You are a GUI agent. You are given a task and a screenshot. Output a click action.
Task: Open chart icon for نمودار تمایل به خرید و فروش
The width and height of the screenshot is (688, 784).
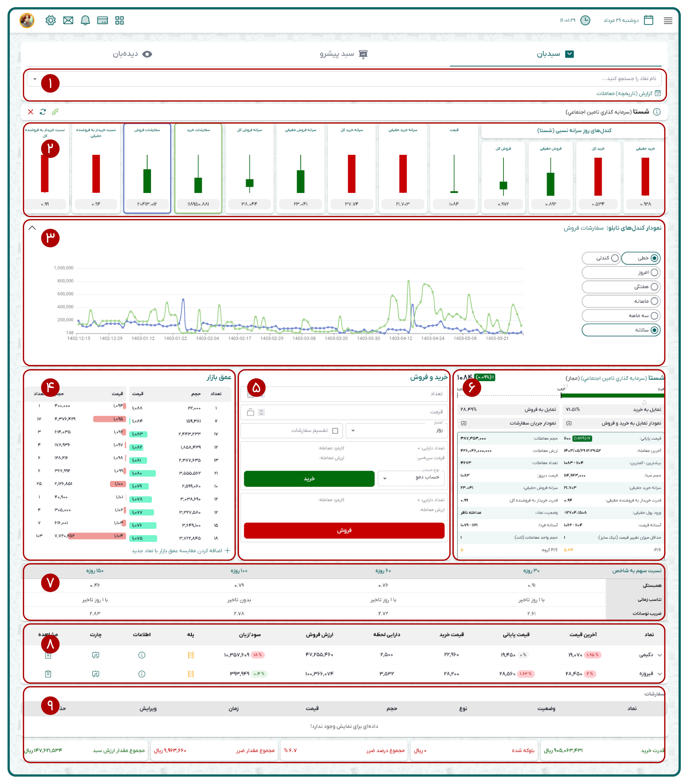(x=569, y=423)
